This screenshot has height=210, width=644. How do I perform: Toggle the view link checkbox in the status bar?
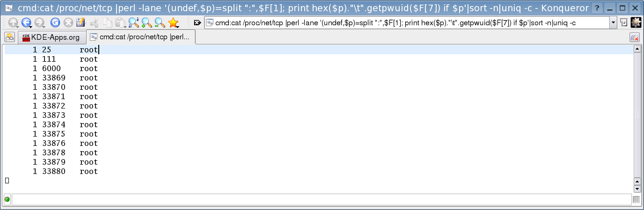636,200
